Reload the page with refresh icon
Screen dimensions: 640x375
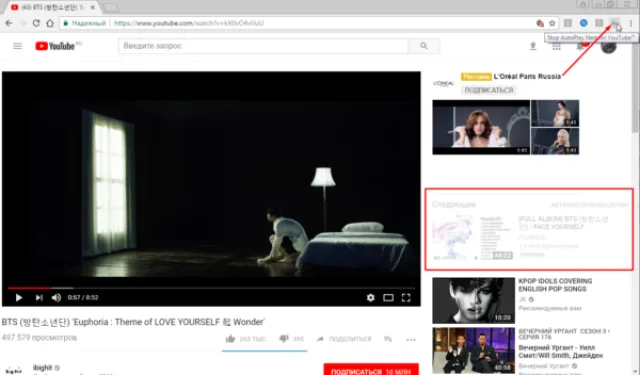point(36,23)
